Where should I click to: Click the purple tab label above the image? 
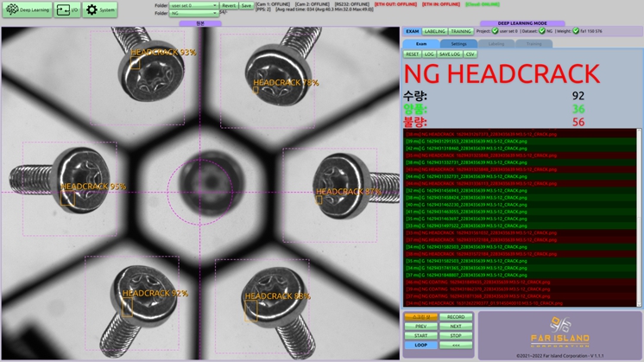200,24
